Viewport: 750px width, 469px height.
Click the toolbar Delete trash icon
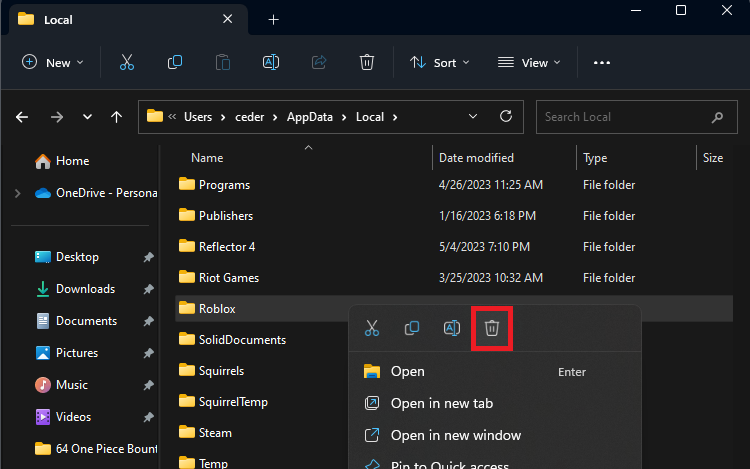(367, 62)
